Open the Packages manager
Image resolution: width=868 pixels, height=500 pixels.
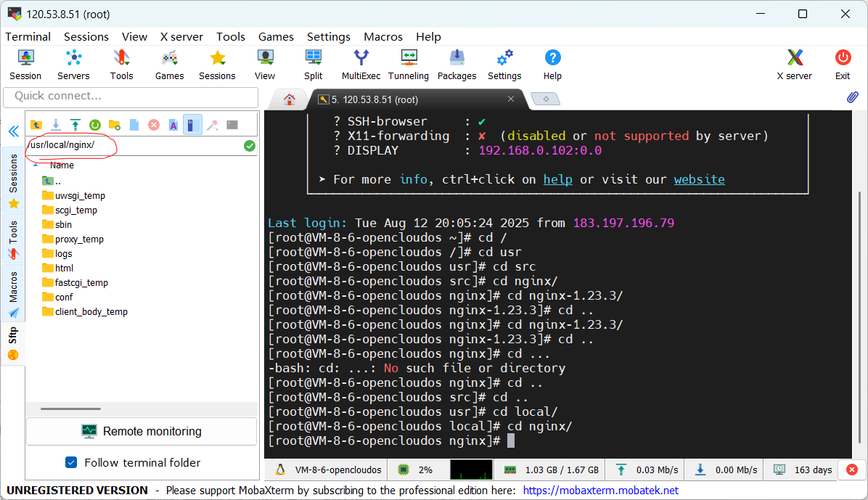(x=456, y=65)
